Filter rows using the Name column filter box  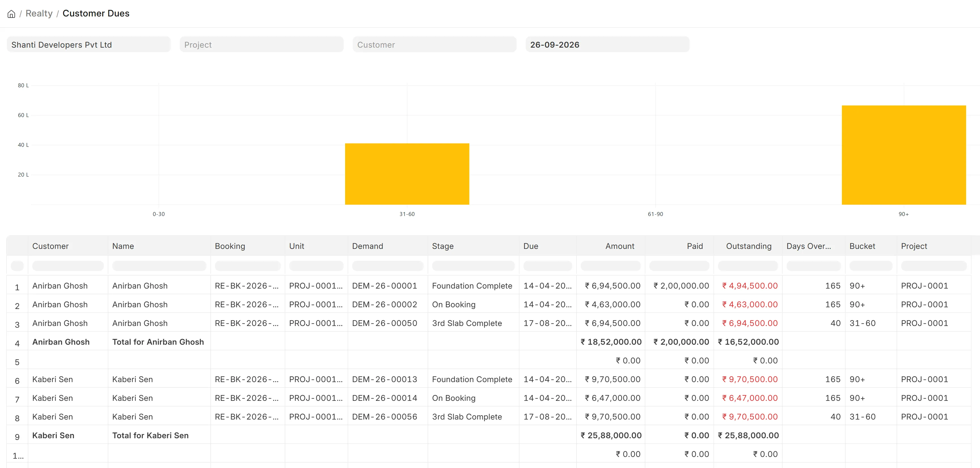[x=159, y=266]
